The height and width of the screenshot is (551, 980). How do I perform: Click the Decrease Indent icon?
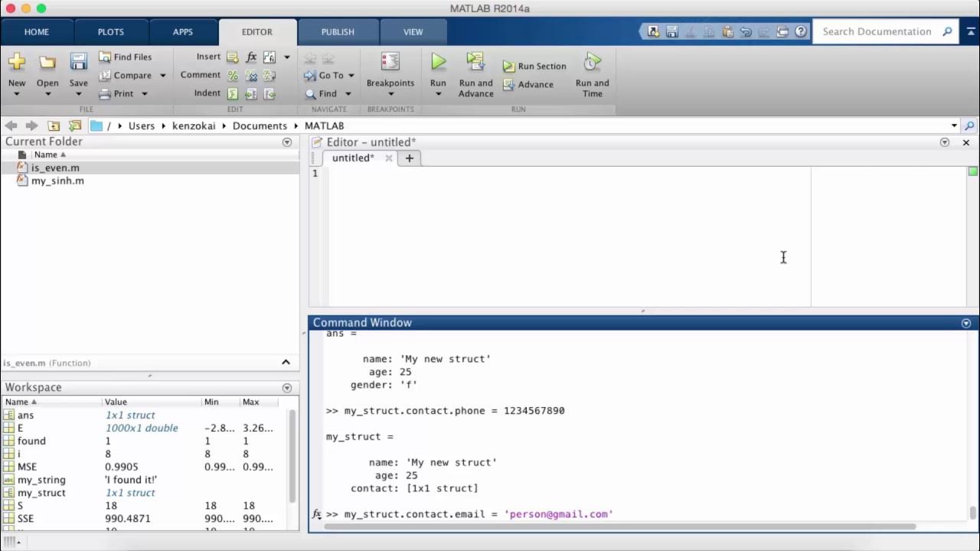click(x=269, y=93)
